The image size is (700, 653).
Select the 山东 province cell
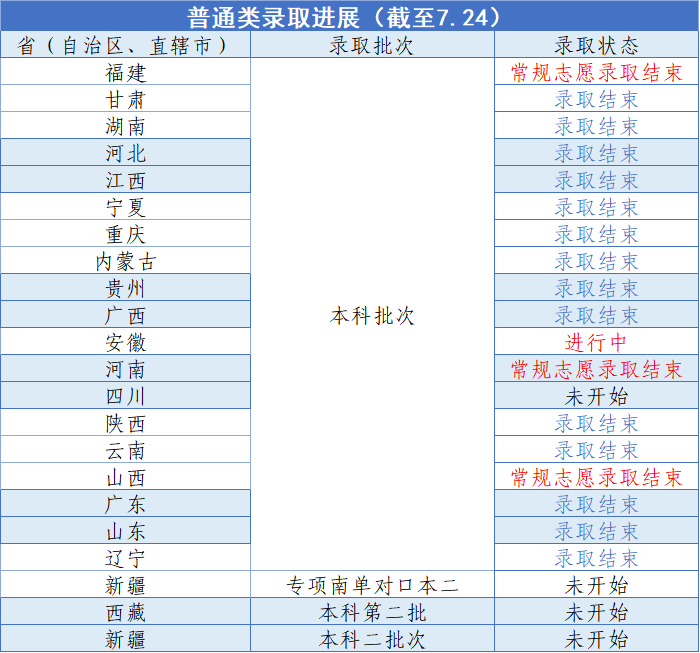(x=125, y=531)
